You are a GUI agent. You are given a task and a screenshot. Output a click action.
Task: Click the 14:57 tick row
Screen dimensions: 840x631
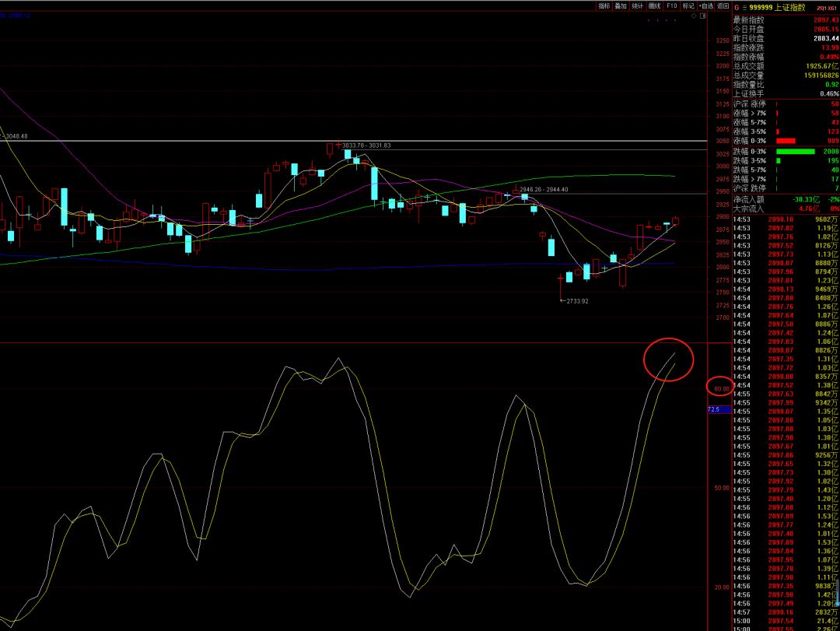(x=786, y=612)
